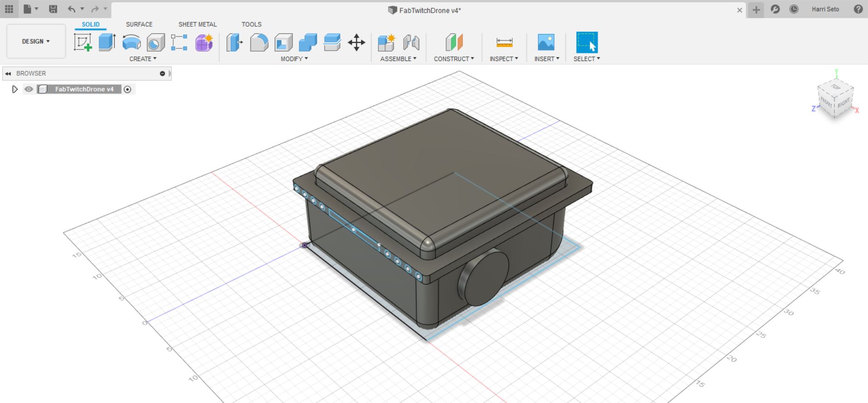Collapse the BROWSER panel with the arrows
Image resolution: width=868 pixels, height=403 pixels.
point(8,73)
